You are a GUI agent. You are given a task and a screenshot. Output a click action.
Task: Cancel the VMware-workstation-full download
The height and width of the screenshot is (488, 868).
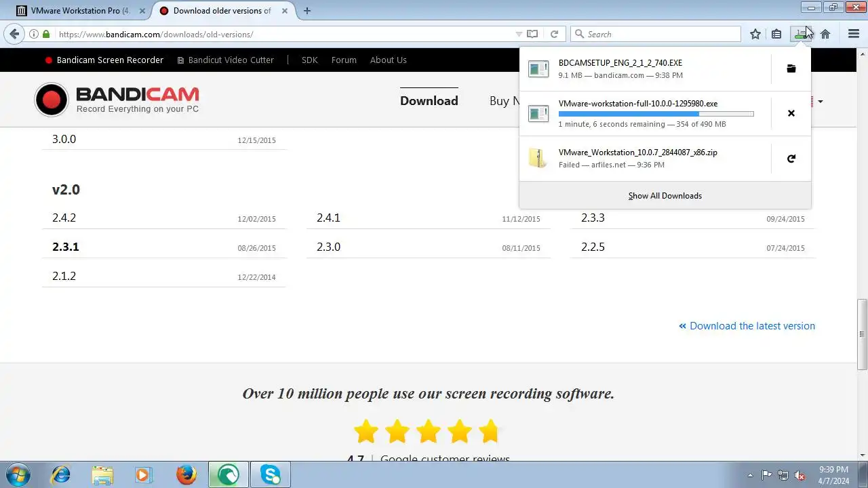point(791,113)
